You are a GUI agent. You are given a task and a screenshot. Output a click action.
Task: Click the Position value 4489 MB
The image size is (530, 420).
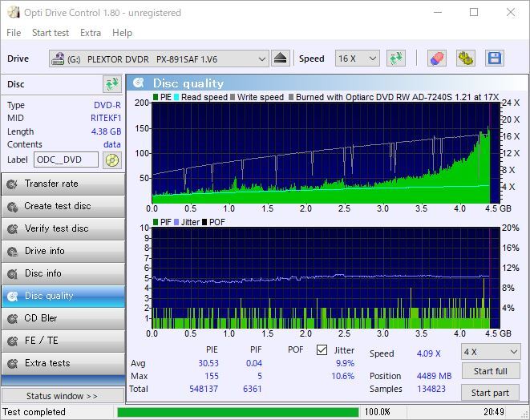coord(434,376)
